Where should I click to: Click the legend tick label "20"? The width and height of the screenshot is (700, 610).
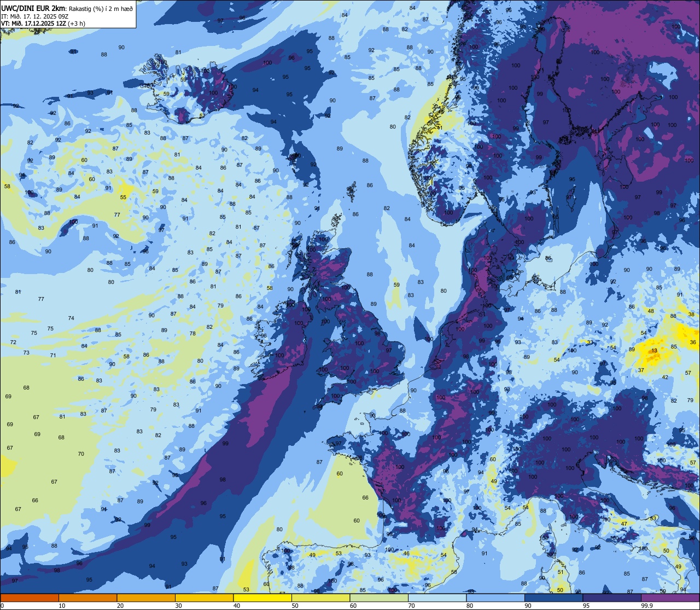pos(120,606)
